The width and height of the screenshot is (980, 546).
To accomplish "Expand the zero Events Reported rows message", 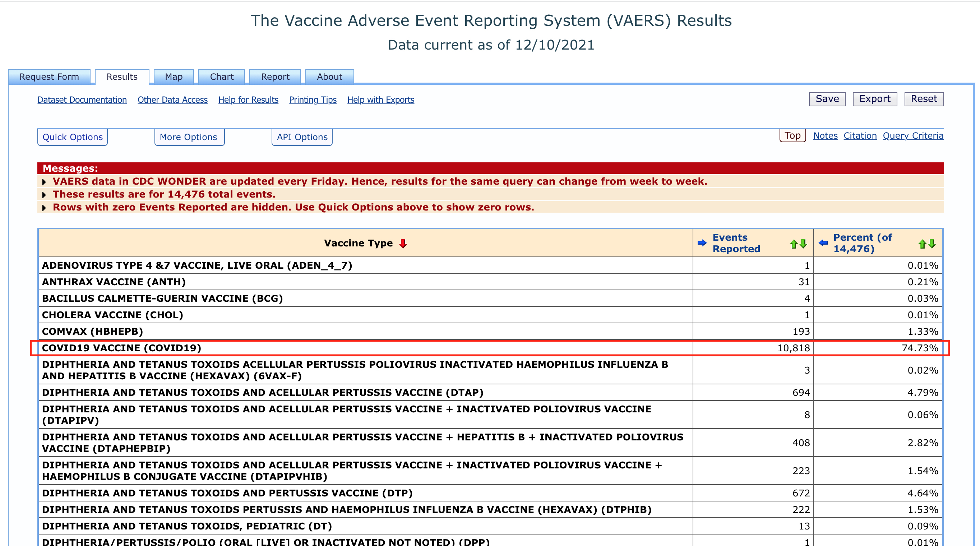I will tap(44, 208).
